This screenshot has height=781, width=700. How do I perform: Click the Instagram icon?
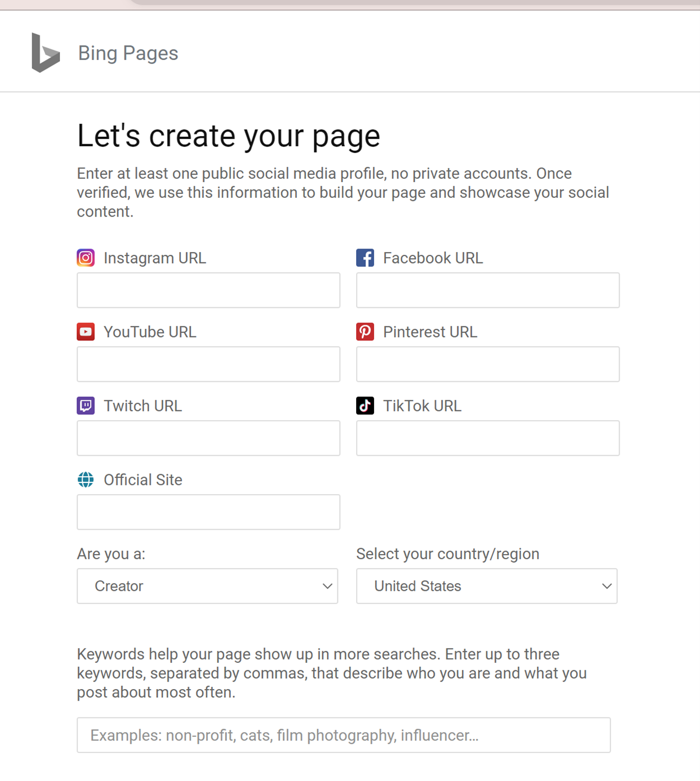tap(86, 258)
